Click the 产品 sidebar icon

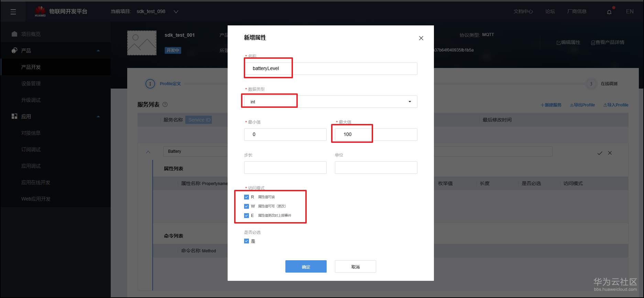point(14,50)
